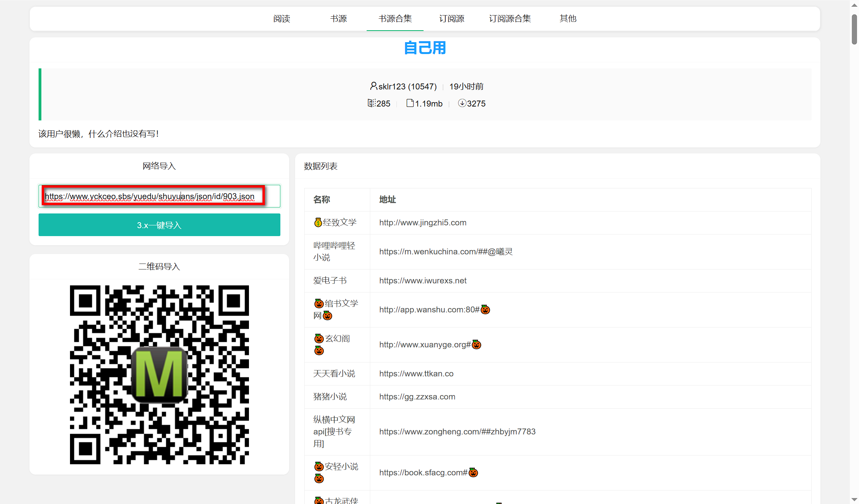Click the file size icon next to 1.19mb

(410, 103)
